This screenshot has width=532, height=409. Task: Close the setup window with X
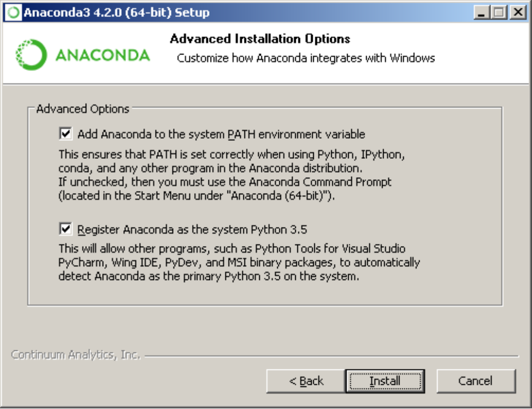click(x=516, y=13)
